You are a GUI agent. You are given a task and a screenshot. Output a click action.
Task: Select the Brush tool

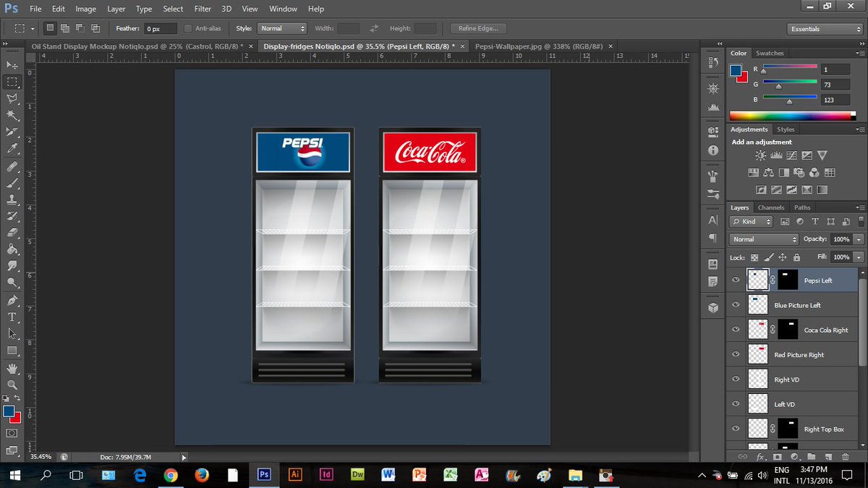[12, 183]
